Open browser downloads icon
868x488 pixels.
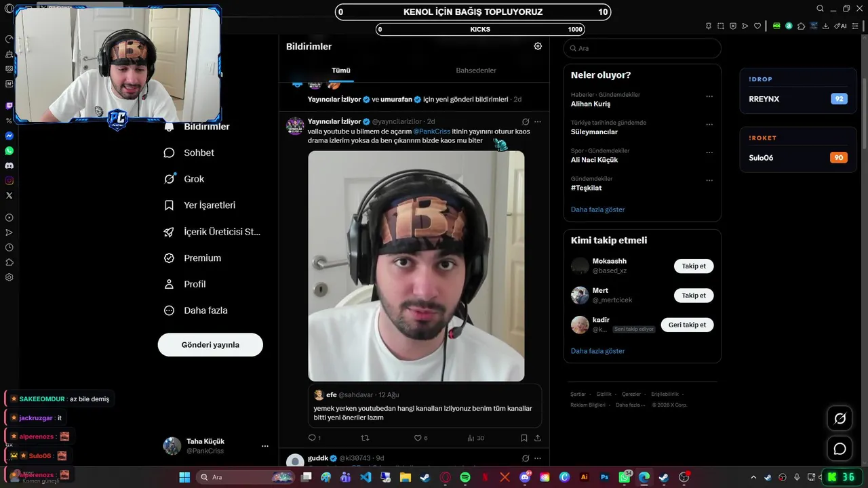(x=825, y=26)
